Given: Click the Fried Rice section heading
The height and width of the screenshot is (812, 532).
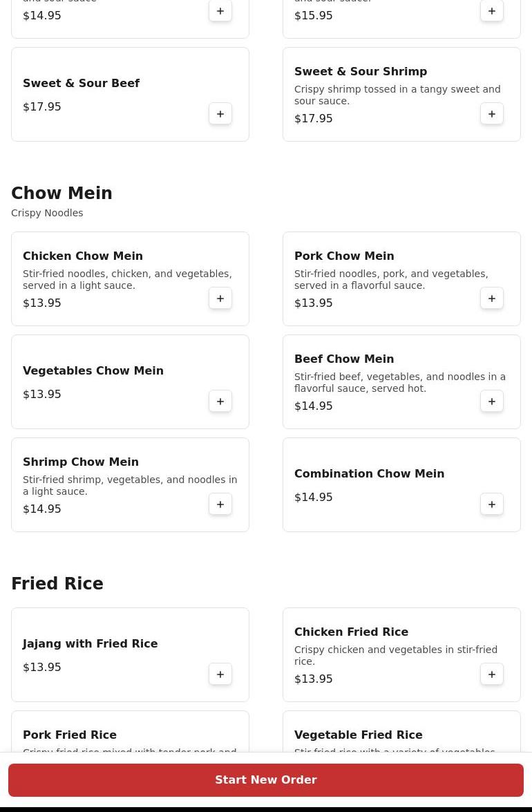Looking at the screenshot, I should pos(57,584).
